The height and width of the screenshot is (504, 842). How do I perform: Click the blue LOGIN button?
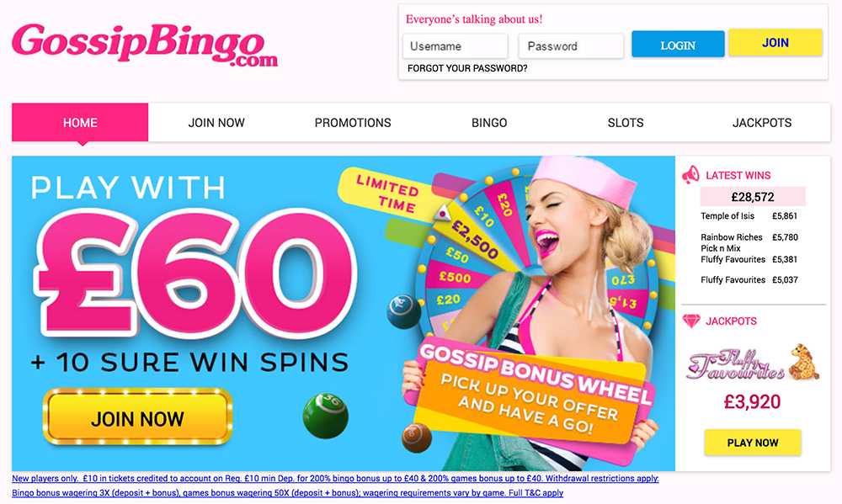678,44
